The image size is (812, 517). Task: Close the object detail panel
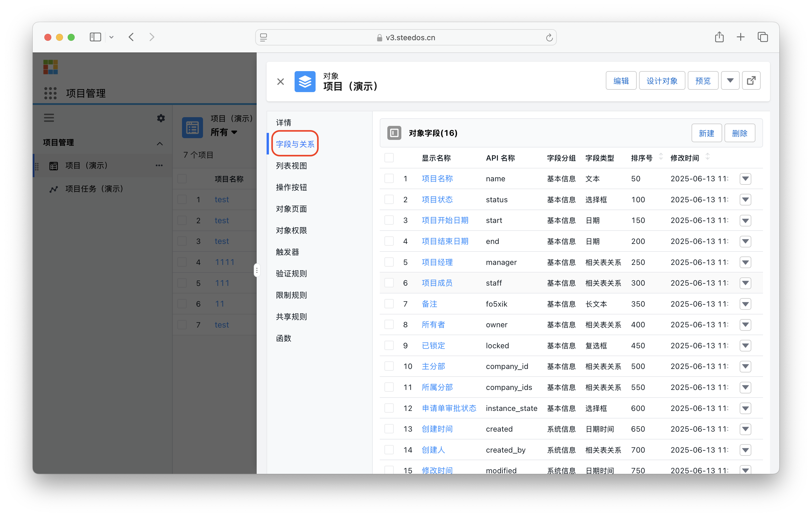(280, 82)
